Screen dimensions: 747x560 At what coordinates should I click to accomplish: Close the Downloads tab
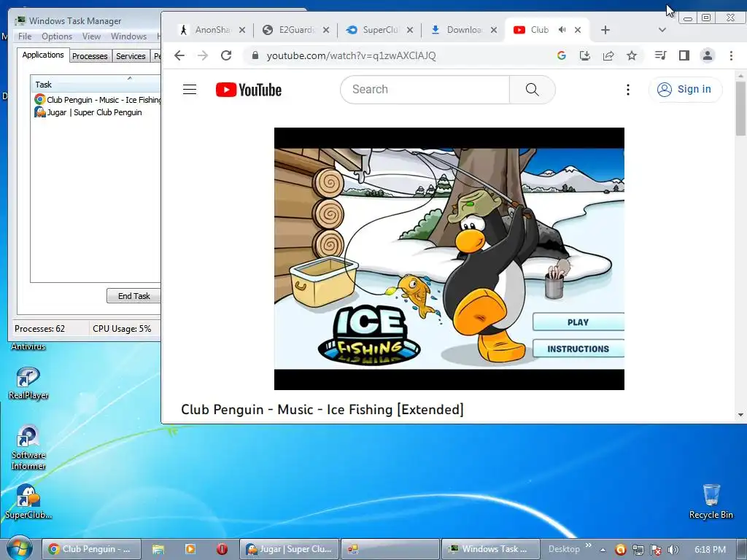(494, 30)
